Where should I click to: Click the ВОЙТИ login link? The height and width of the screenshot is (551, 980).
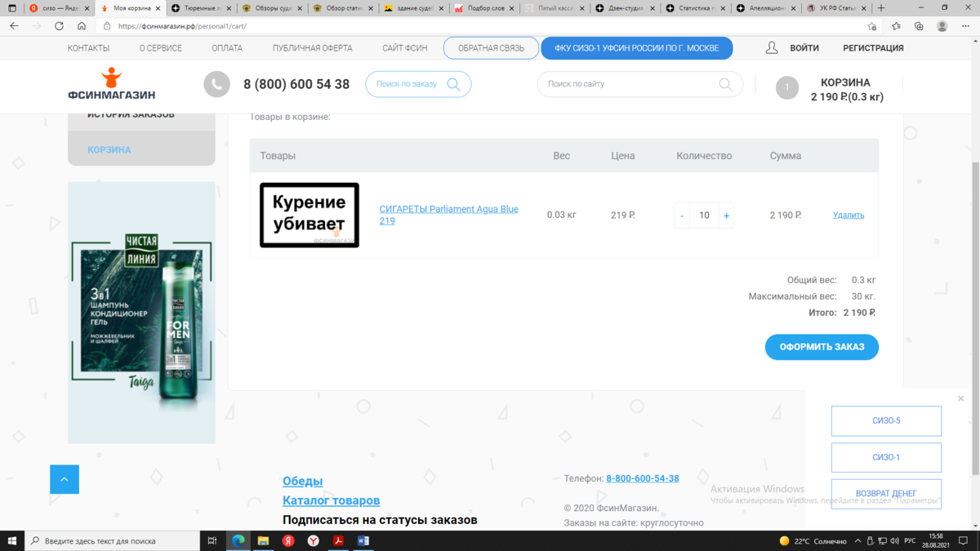[804, 48]
